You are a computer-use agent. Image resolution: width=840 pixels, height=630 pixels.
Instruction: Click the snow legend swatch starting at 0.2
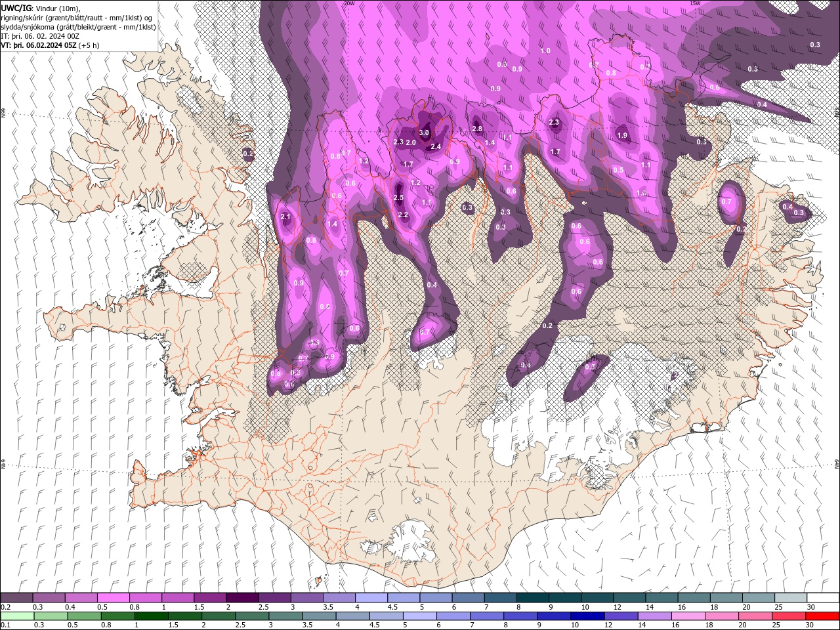click(x=16, y=598)
